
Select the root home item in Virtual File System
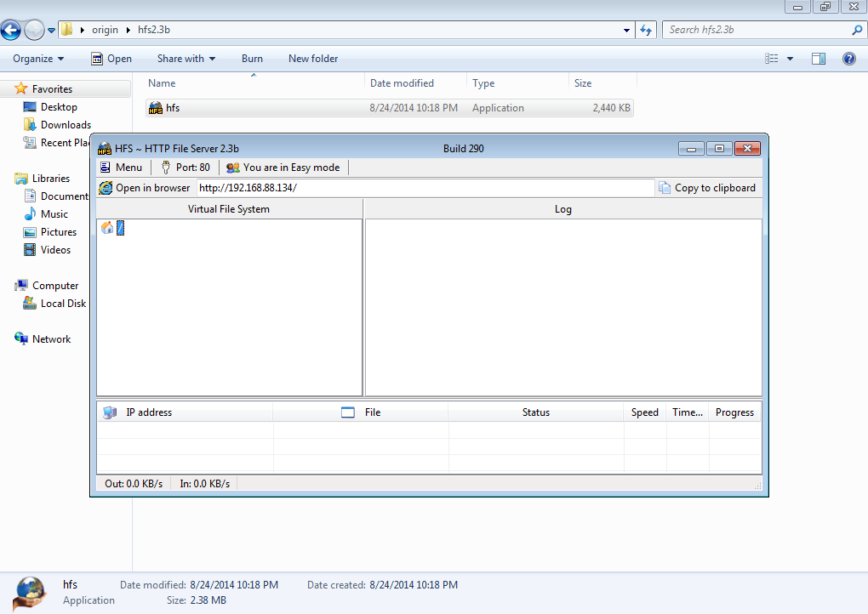113,228
